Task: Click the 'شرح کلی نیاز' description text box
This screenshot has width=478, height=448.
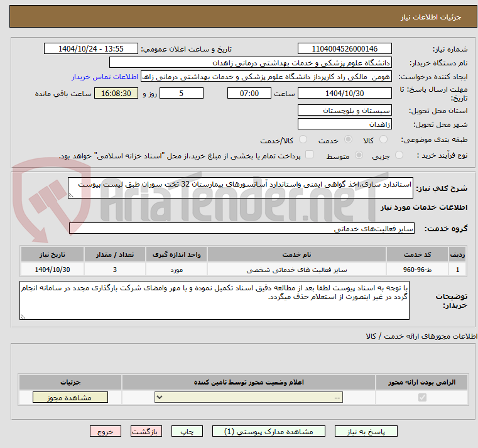Action: (241, 188)
